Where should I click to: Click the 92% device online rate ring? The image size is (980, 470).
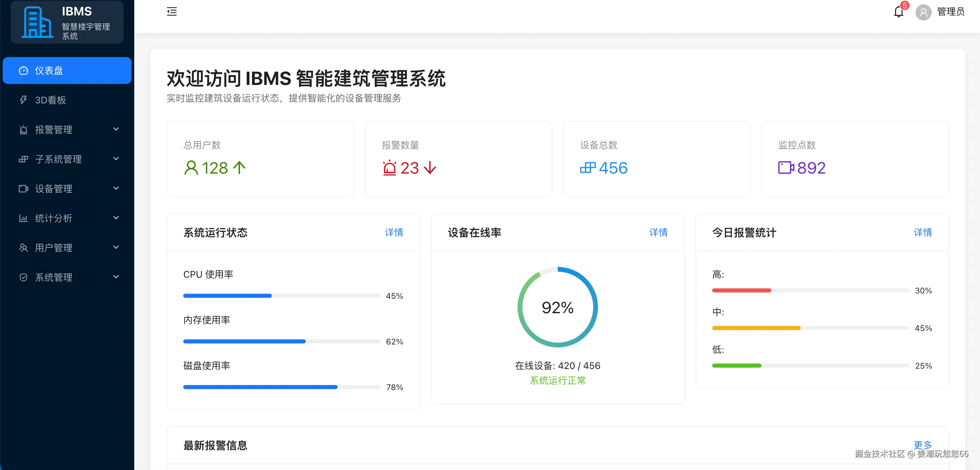pyautogui.click(x=557, y=308)
